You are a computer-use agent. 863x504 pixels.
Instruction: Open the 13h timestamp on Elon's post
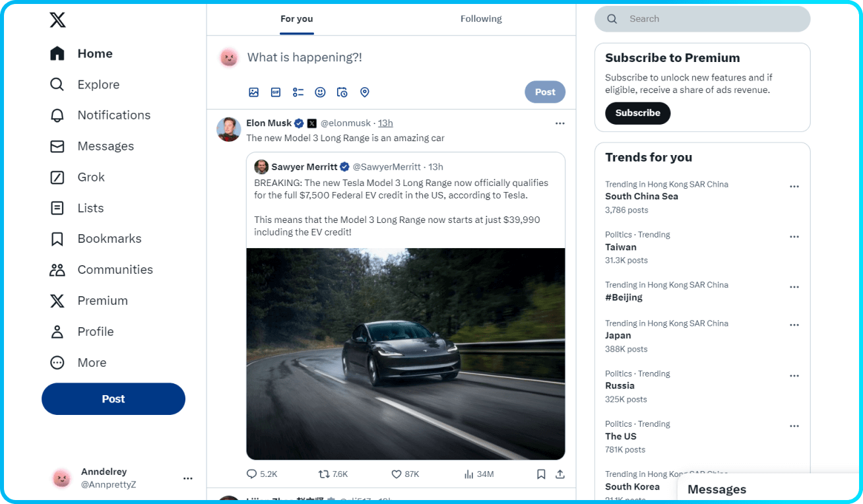click(385, 123)
